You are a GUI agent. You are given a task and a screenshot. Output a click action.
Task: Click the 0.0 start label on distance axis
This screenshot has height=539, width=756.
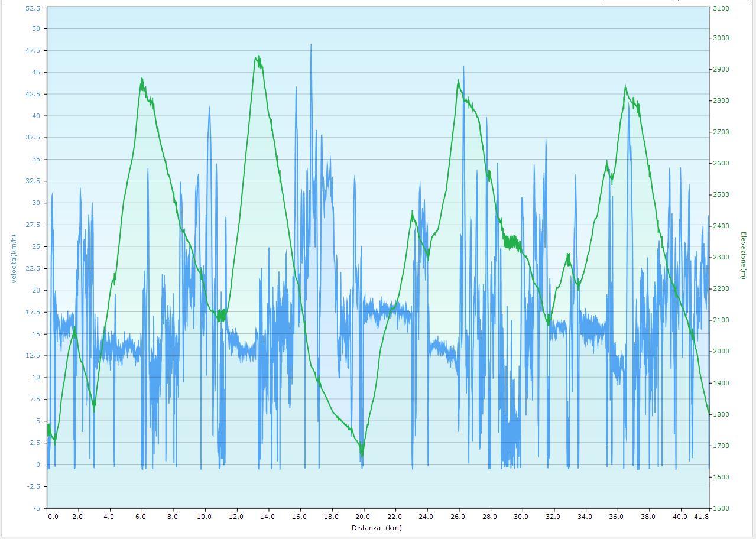[53, 516]
